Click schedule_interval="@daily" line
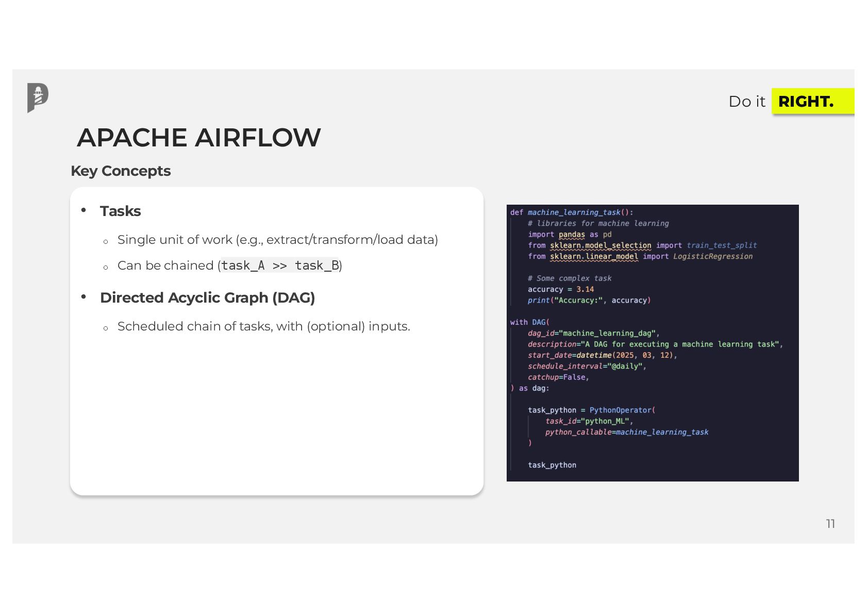This screenshot has height=614, width=868. tap(587, 366)
